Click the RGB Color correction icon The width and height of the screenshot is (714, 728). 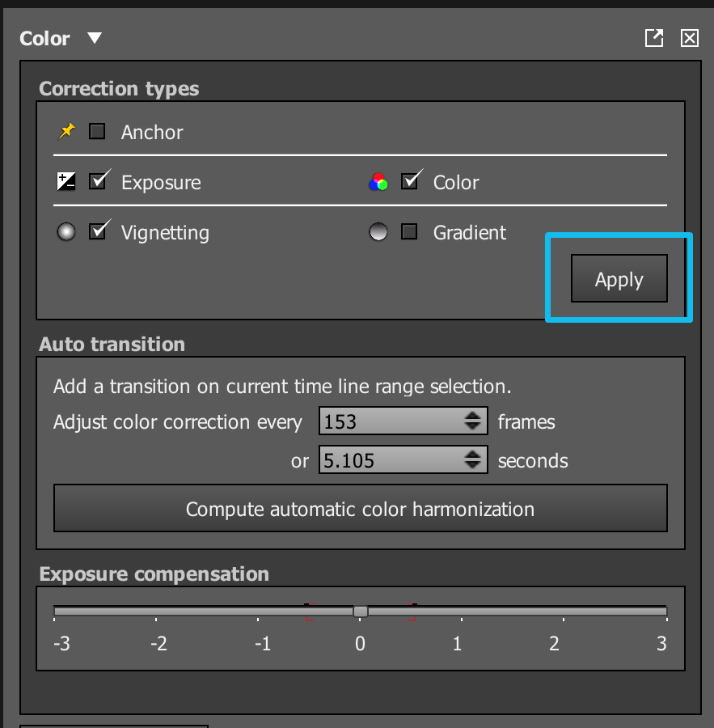pyautogui.click(x=378, y=181)
